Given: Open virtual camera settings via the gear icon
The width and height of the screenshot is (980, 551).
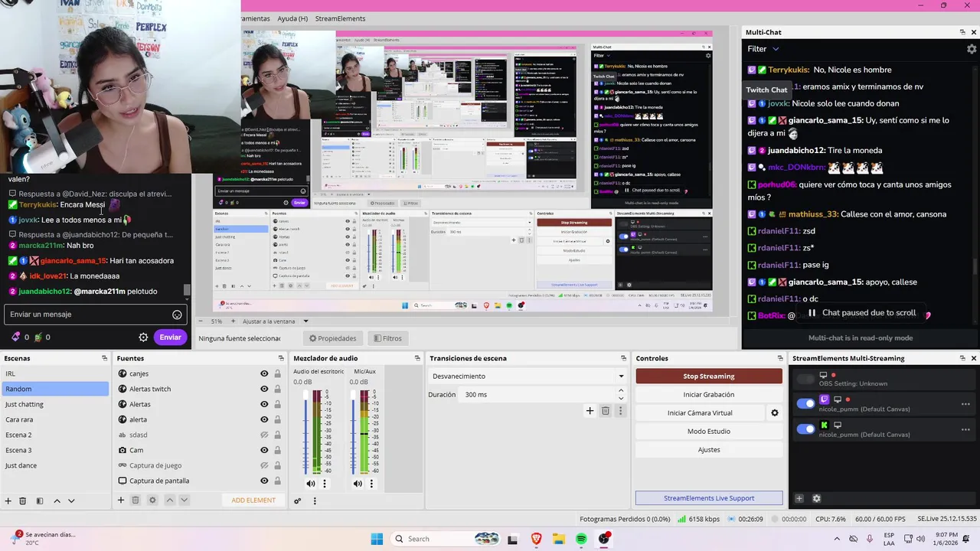Looking at the screenshot, I should point(775,413).
